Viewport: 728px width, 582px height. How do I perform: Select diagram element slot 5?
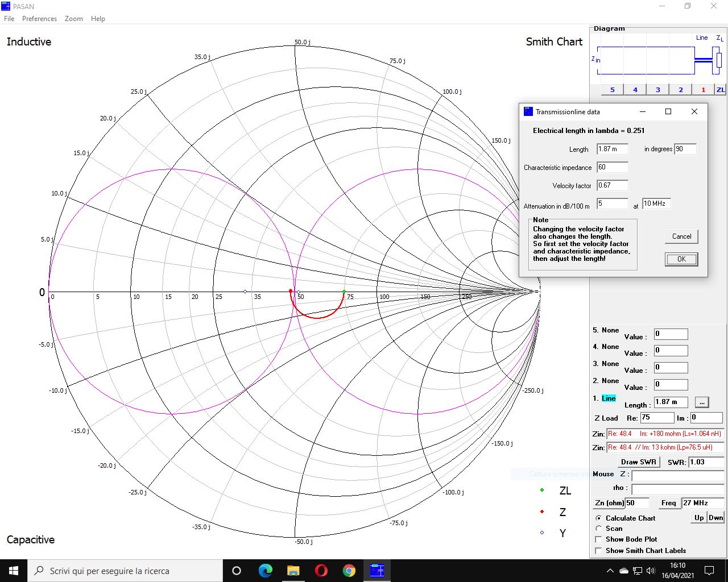613,90
